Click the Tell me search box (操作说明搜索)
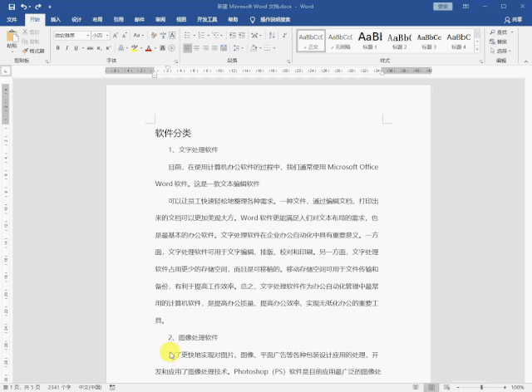 [275, 20]
